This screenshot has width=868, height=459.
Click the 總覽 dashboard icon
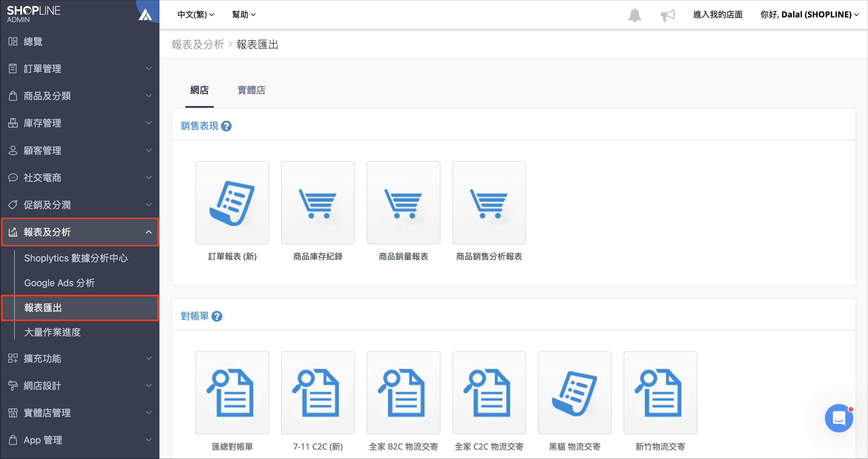13,41
